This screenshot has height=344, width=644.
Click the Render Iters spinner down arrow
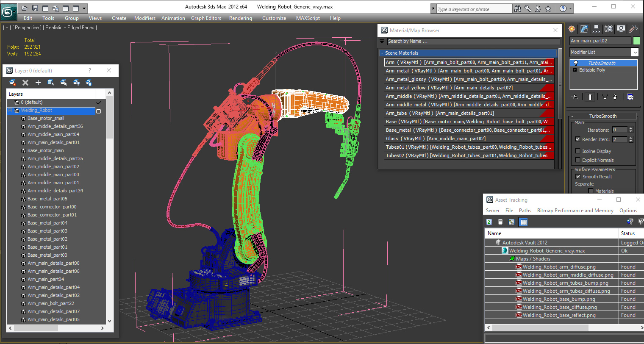630,141
